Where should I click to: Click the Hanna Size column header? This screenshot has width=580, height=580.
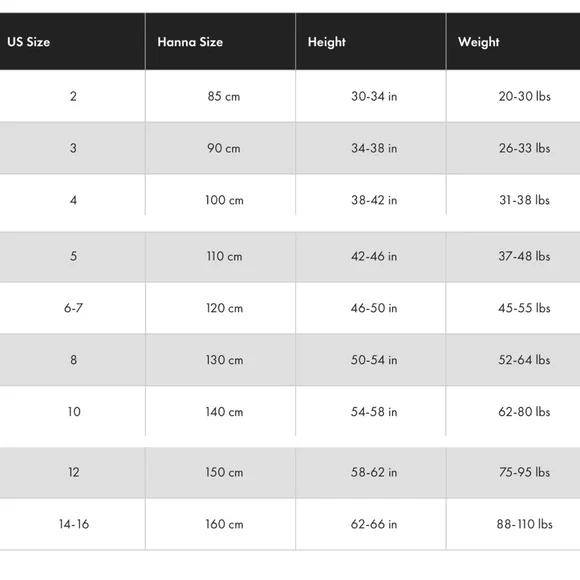(x=220, y=41)
